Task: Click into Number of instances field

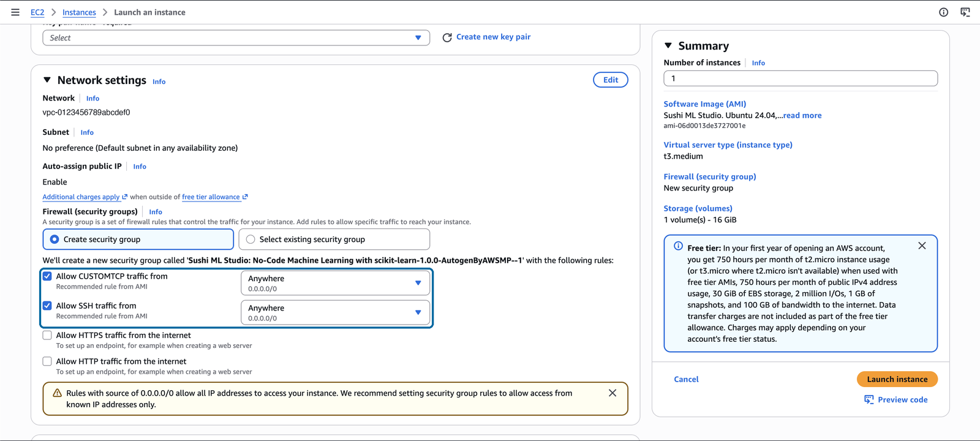Action: [801, 78]
